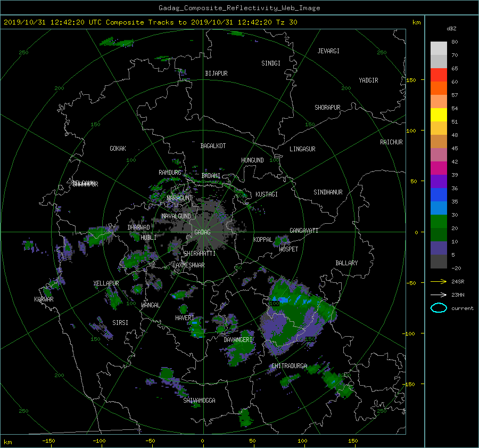479x448 pixels.
Task: Click the SINDGI city label
Action: tap(271, 63)
